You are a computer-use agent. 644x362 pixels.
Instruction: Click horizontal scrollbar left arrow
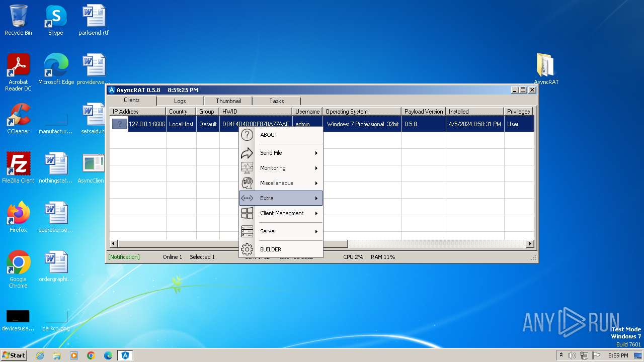click(114, 244)
